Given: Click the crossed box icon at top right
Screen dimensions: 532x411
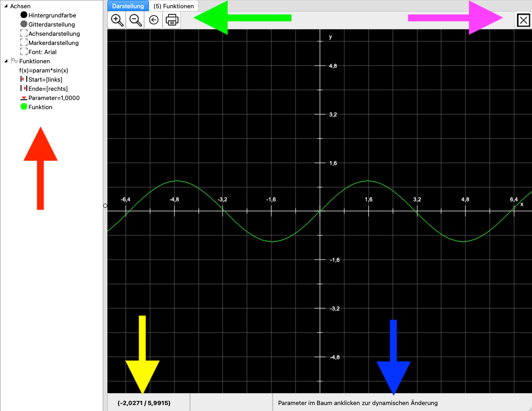Looking at the screenshot, I should (x=523, y=20).
